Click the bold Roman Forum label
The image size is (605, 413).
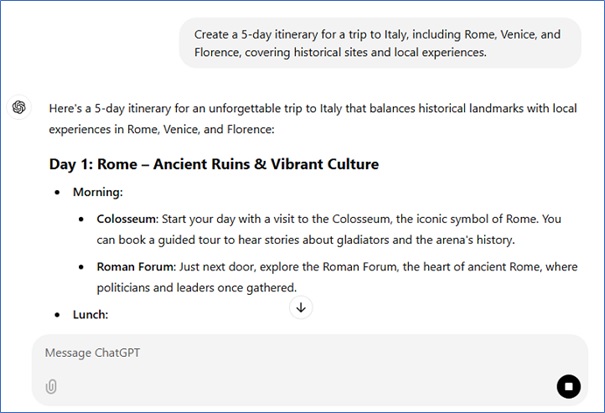coord(133,267)
